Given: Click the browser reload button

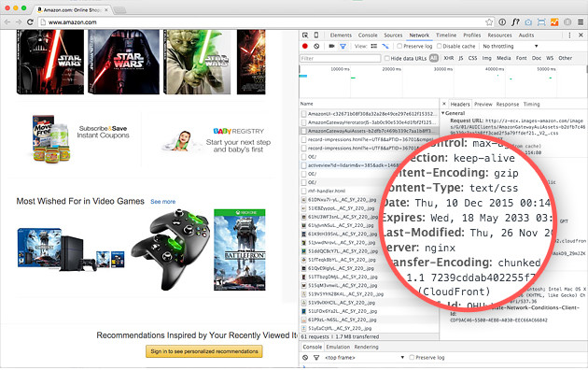Looking at the screenshot, I should (x=31, y=22).
